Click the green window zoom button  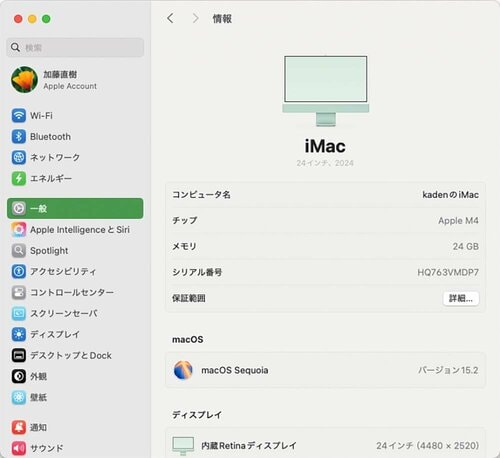46,19
